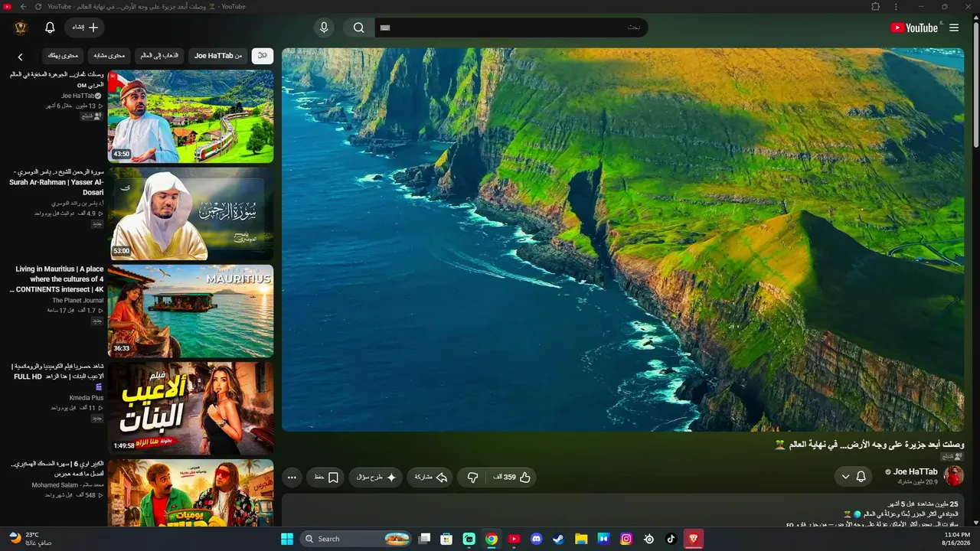980x551 pixels.
Task: Open Joe HaTTab channel name below video
Action: tap(915, 472)
